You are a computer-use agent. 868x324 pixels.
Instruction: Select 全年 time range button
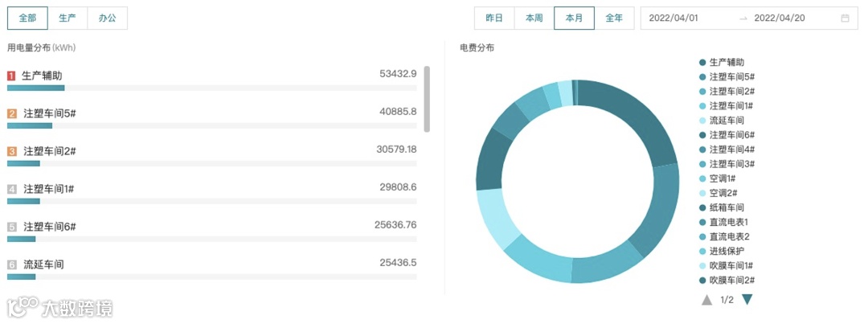(614, 18)
